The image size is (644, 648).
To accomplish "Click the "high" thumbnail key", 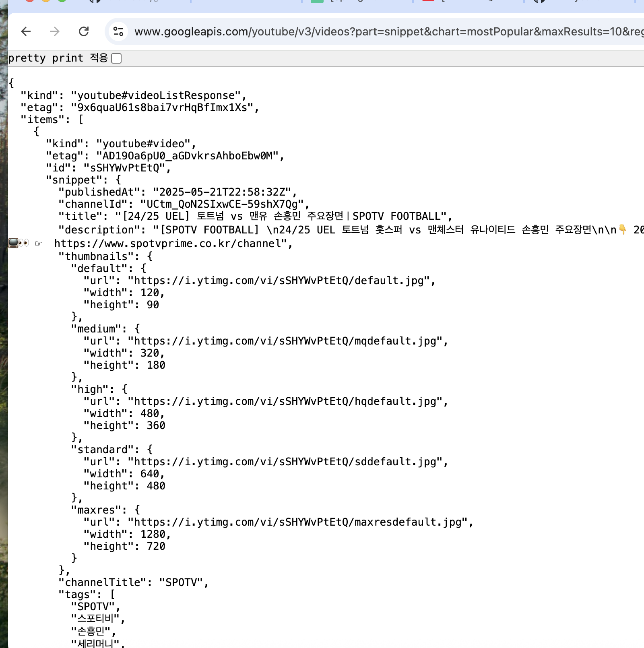I will point(90,389).
